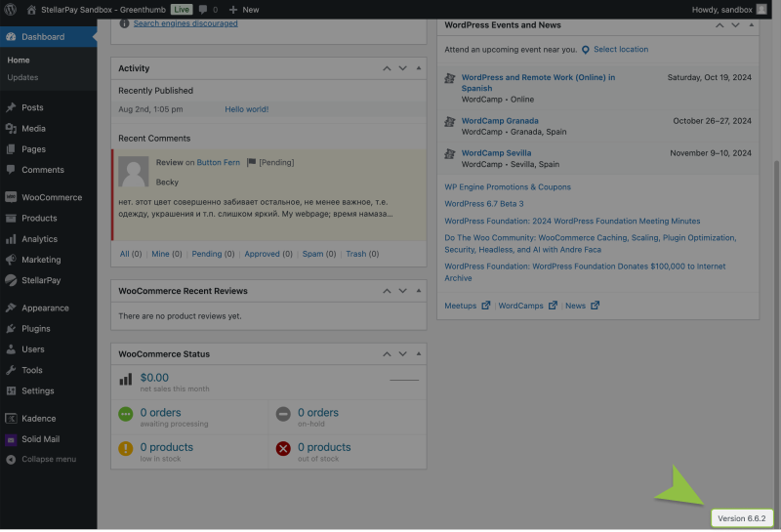Collapse the sidebar with Collapse menu
The height and width of the screenshot is (532, 781).
click(x=48, y=459)
